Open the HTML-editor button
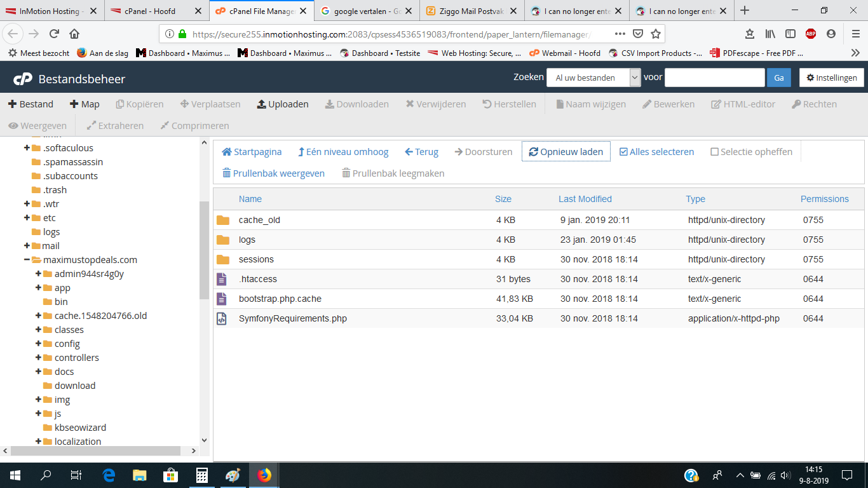Image resolution: width=868 pixels, height=488 pixels. click(x=743, y=104)
